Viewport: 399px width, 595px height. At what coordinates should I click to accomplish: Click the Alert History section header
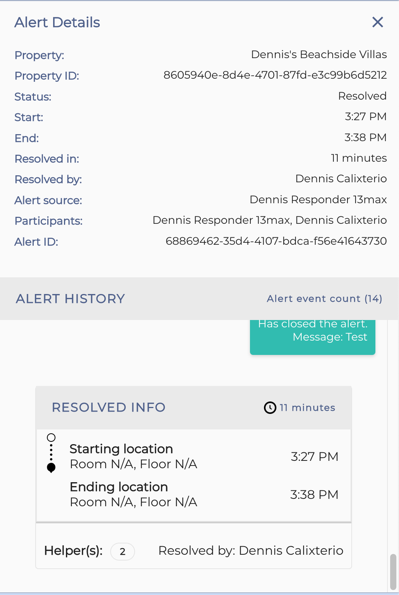[x=199, y=299]
